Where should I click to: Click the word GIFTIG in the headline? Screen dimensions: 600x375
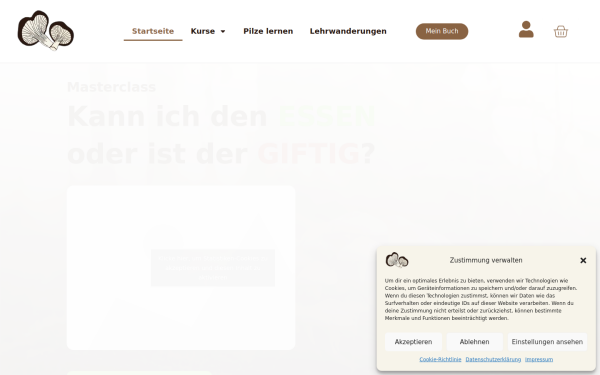point(308,154)
